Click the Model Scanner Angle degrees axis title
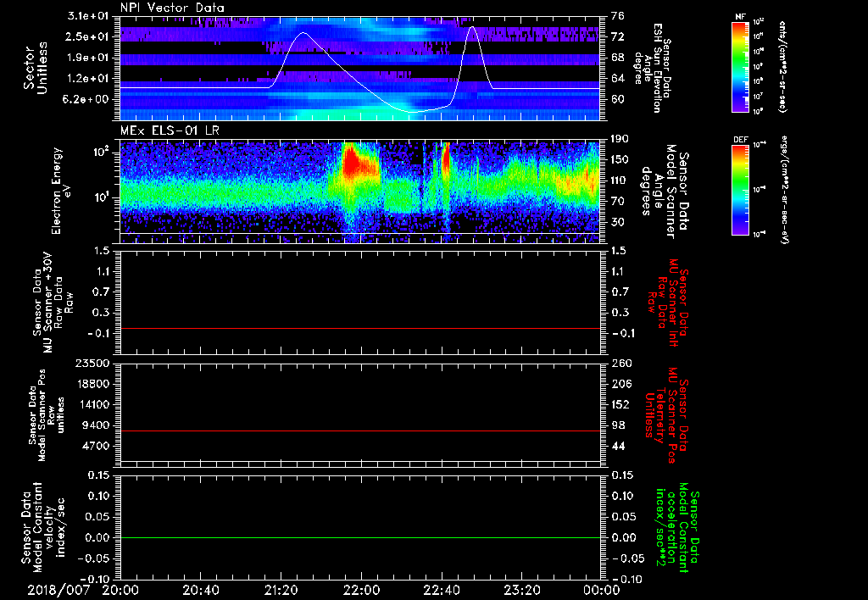868x600 pixels. (665, 192)
